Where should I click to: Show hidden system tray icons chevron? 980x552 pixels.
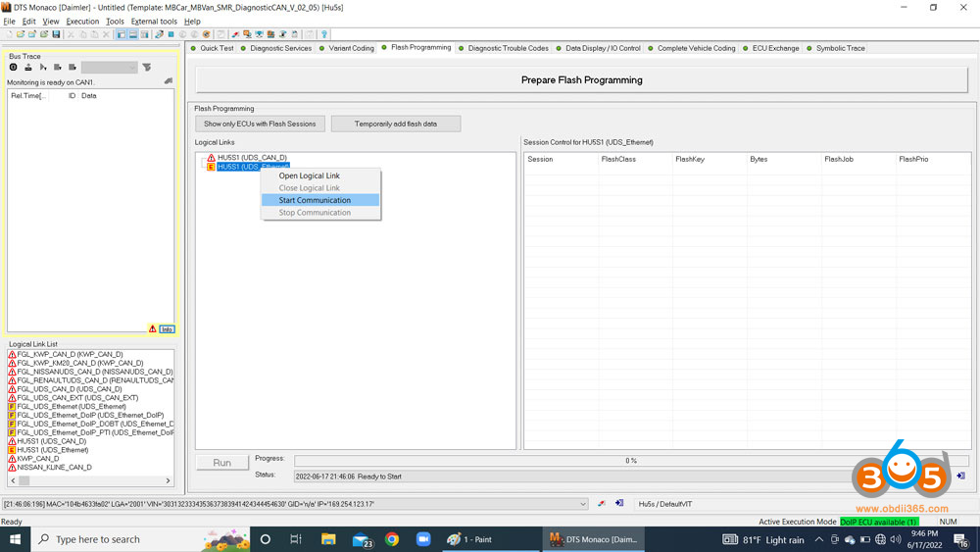coord(819,539)
